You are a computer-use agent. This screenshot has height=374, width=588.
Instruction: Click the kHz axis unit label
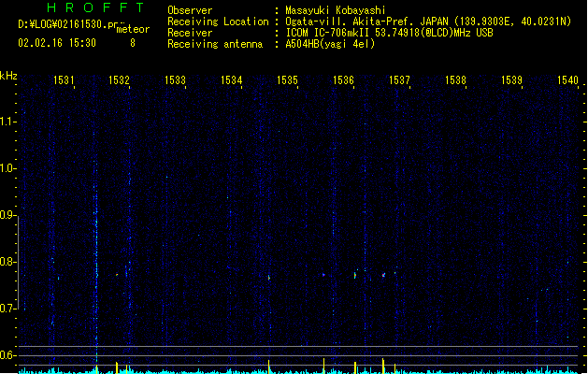tap(8, 76)
